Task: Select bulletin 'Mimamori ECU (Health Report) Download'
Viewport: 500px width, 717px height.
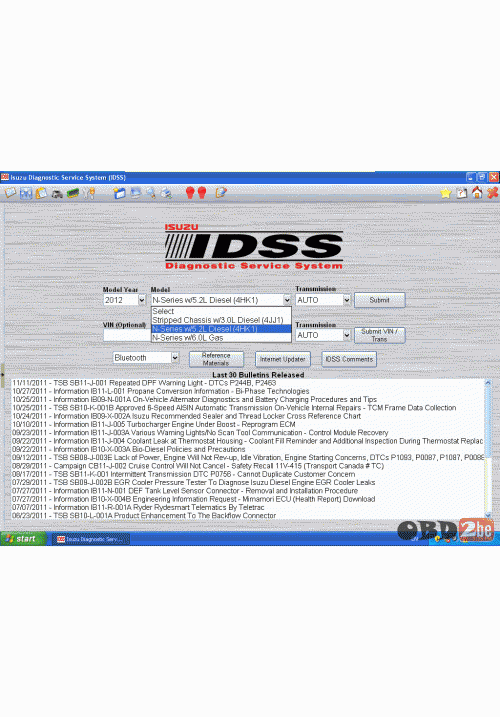Action: 194,499
